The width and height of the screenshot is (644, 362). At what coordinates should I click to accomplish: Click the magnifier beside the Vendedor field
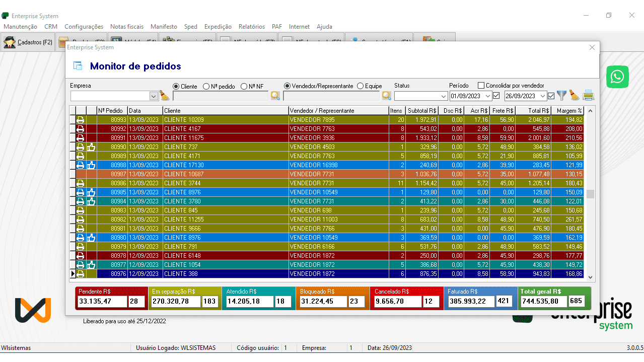pyautogui.click(x=386, y=96)
